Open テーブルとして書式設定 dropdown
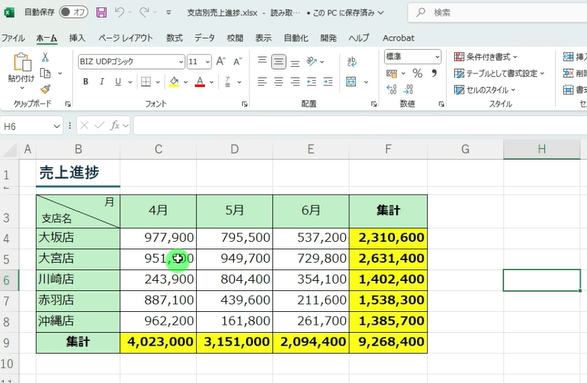Image resolution: width=587 pixels, height=383 pixels. (499, 73)
